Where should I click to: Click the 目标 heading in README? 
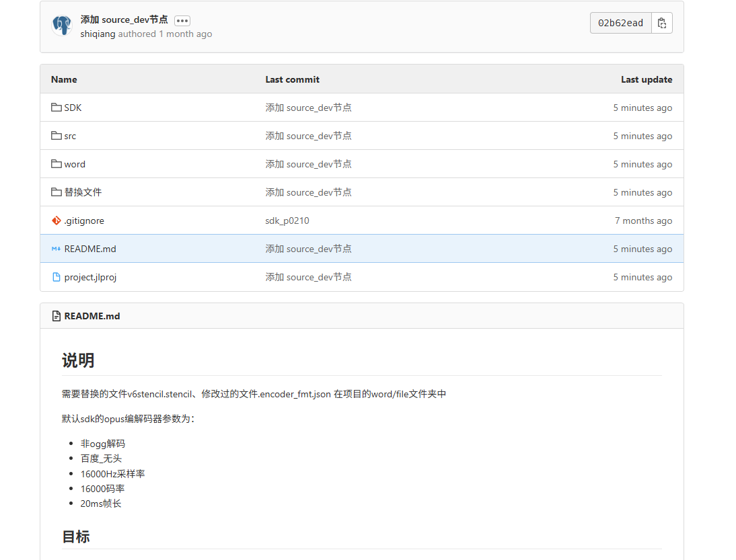pyautogui.click(x=75, y=536)
